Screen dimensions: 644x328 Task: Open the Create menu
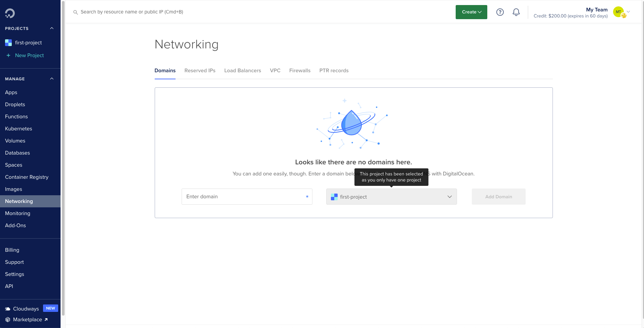(470, 12)
